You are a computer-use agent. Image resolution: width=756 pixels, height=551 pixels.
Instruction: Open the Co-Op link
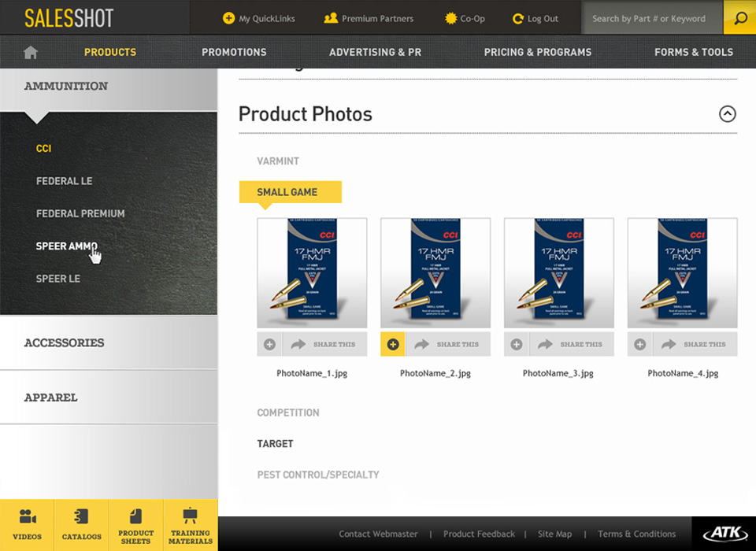pyautogui.click(x=472, y=19)
